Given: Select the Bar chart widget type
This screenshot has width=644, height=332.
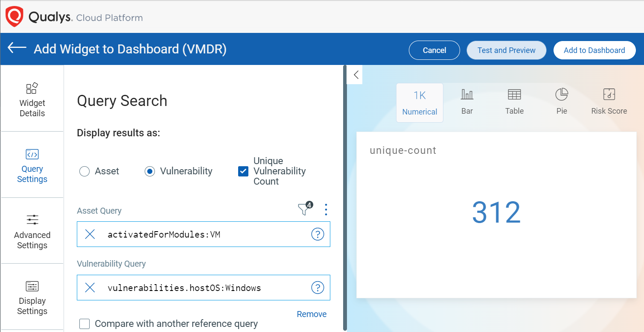Looking at the screenshot, I should [x=467, y=102].
